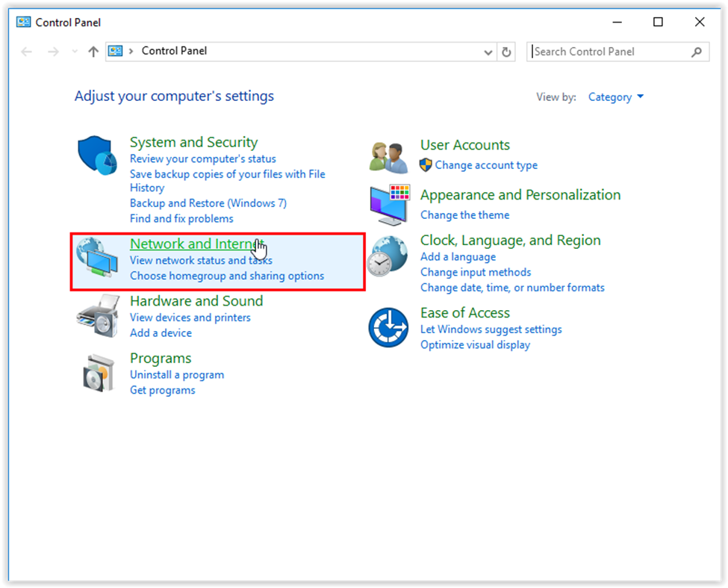Open Ease of Access heading
Image resolution: width=728 pixels, height=588 pixels.
click(465, 313)
